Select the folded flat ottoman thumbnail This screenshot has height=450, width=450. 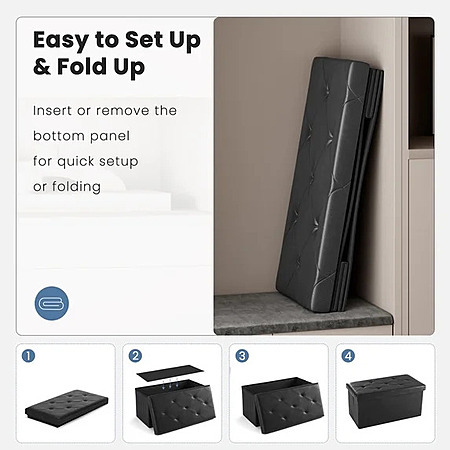pos(66,393)
